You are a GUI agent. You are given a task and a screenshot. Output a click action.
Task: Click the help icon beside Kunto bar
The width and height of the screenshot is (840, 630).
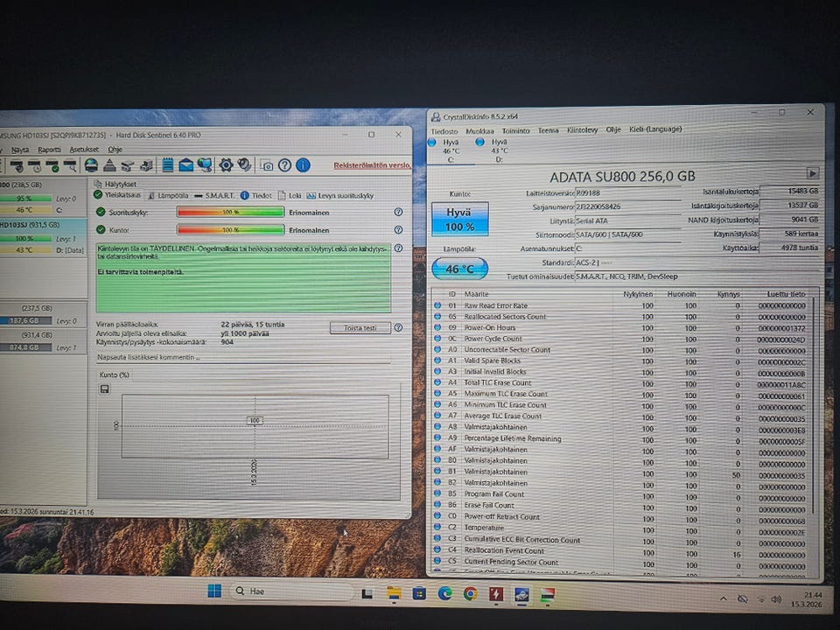(398, 230)
